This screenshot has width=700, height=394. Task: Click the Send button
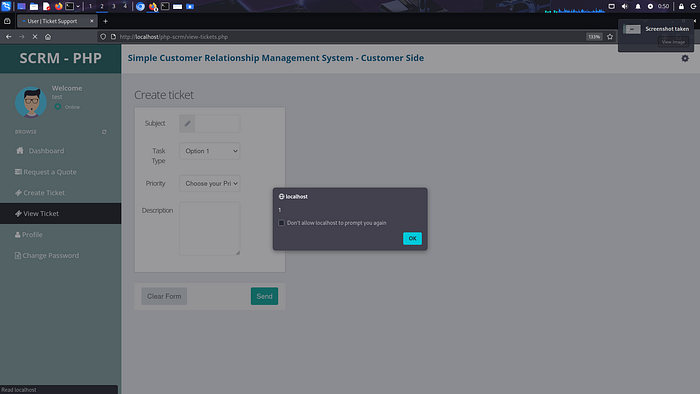pos(264,296)
